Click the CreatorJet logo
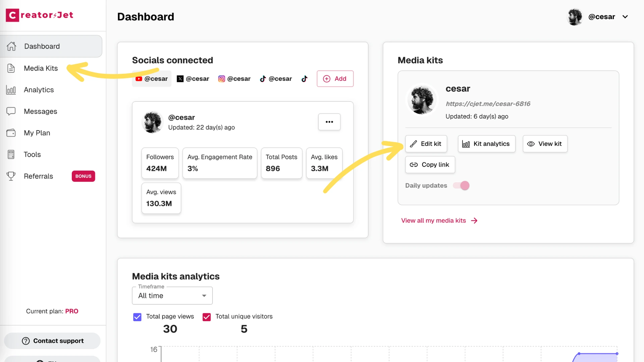The image size is (644, 362). pos(39,15)
